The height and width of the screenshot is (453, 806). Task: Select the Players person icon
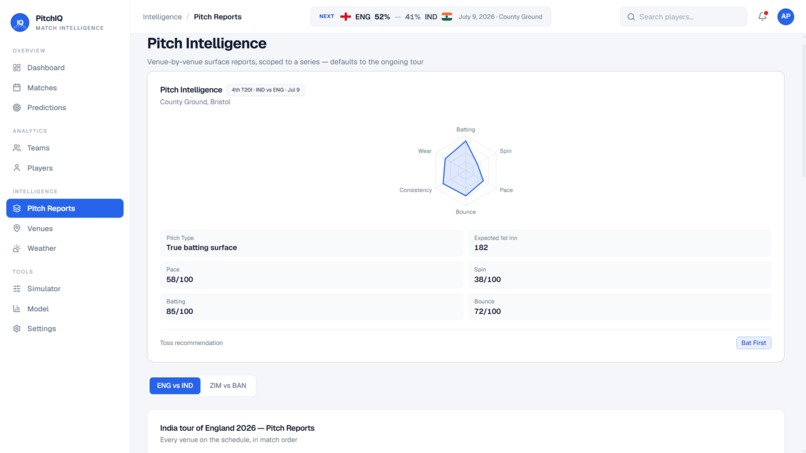tap(16, 168)
